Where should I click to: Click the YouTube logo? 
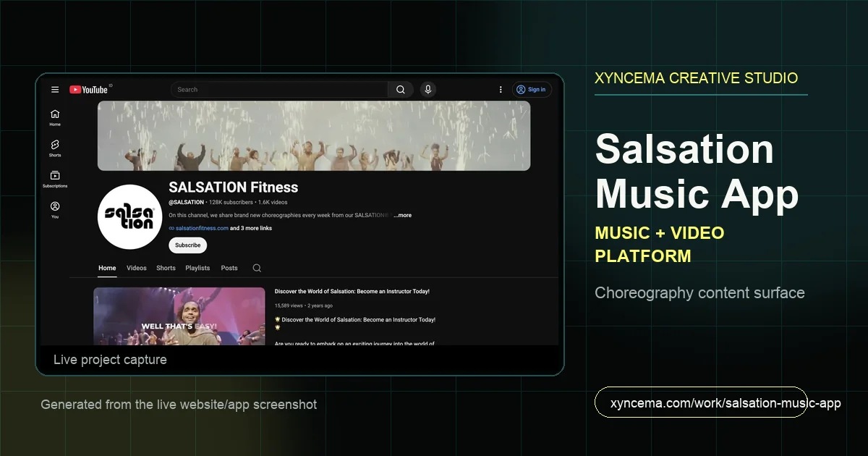(x=89, y=90)
